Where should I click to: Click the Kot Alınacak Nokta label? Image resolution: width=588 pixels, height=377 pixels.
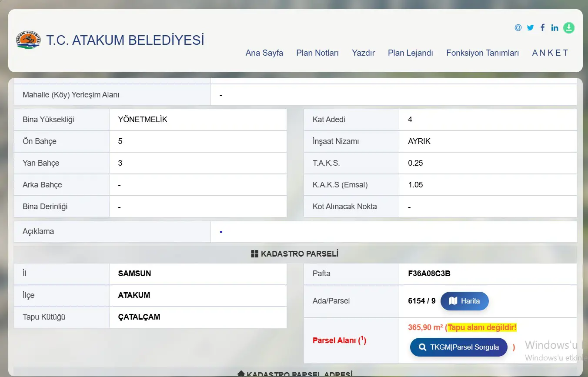(345, 207)
